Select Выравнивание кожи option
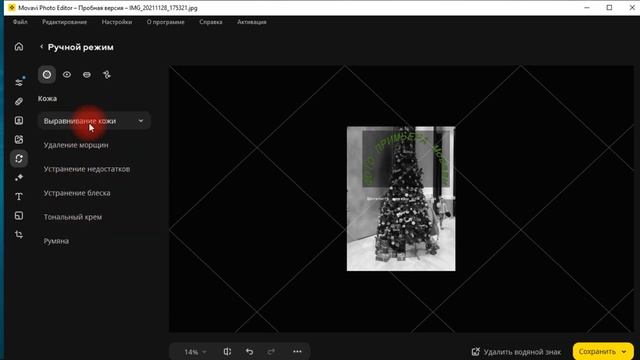Screen dimensions: 640x360 (x=94, y=121)
